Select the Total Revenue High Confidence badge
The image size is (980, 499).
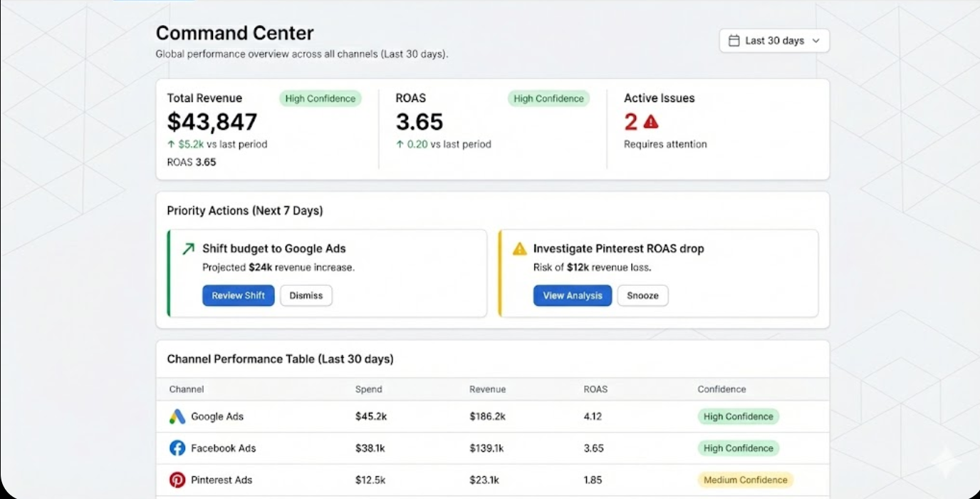coord(320,99)
